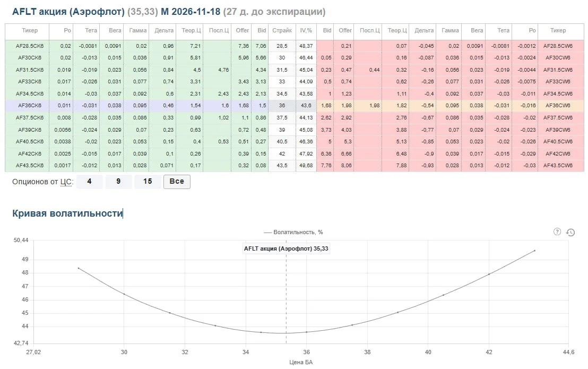Open call option AF34.5CK6
Viewport: 588px width, 369px height.
point(30,94)
